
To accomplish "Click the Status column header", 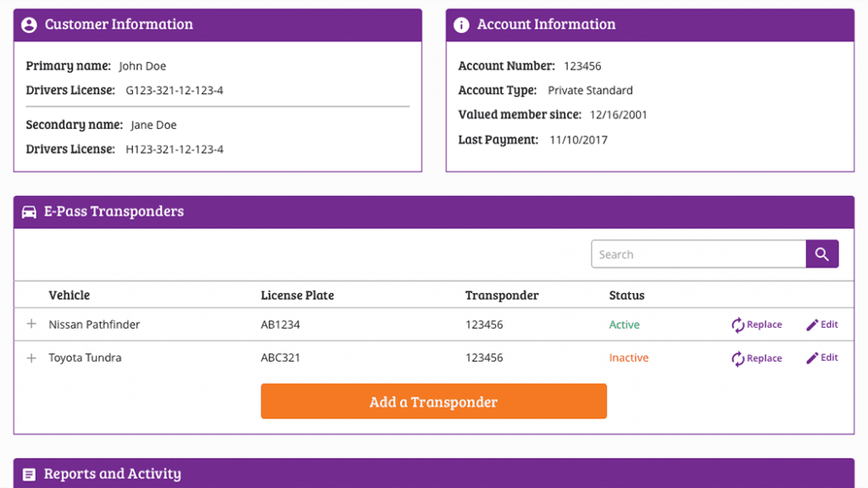I will [x=627, y=295].
